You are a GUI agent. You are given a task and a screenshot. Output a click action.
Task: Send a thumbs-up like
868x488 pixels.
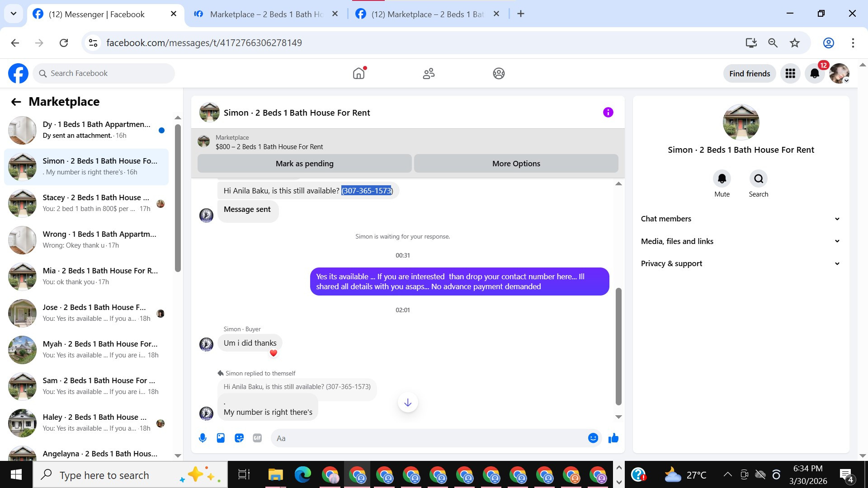tap(613, 438)
